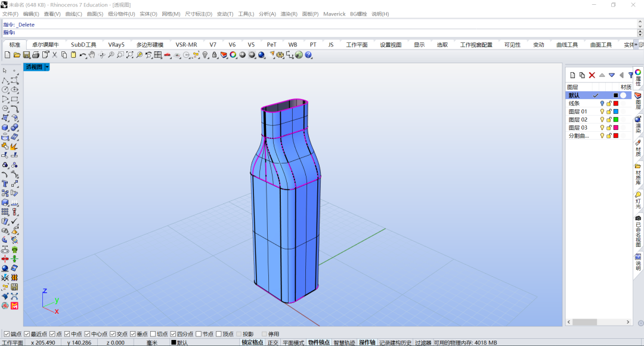Lock the 图层 02 layer via padlock
Viewport: 644px width, 346px height.
coord(609,119)
